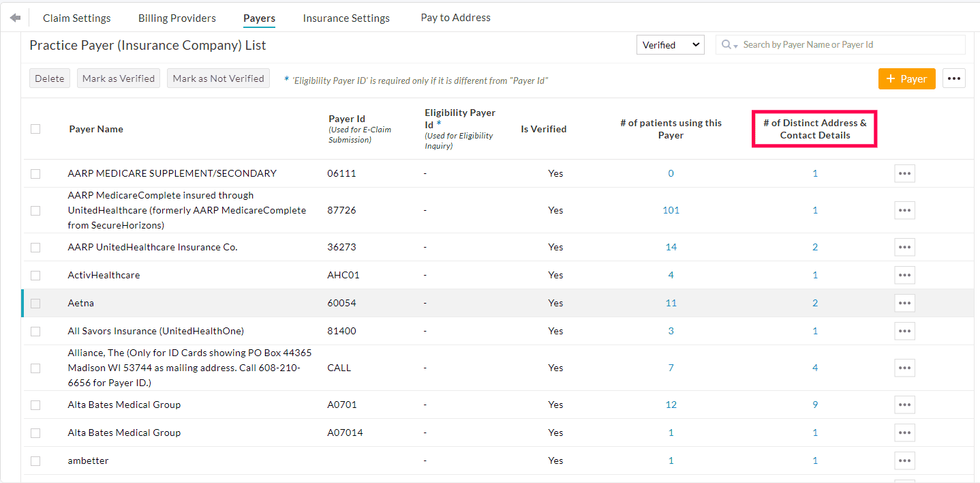Screen dimensions: 980x483
Task: Open row actions for Aetna payer
Action: 904,302
